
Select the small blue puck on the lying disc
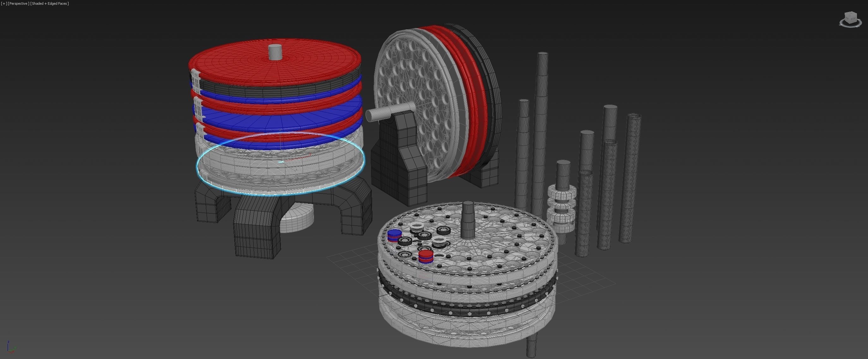pyautogui.click(x=394, y=236)
